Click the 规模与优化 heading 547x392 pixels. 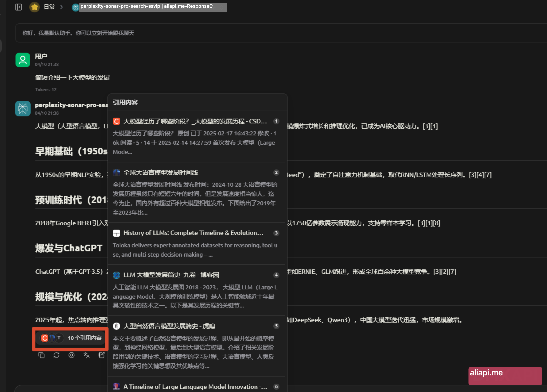tap(71, 297)
